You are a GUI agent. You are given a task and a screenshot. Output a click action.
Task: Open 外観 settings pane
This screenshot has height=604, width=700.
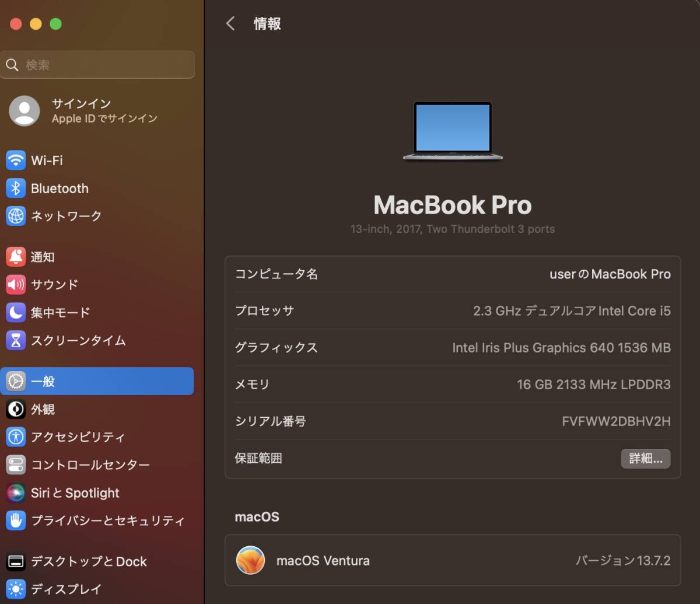coord(97,409)
